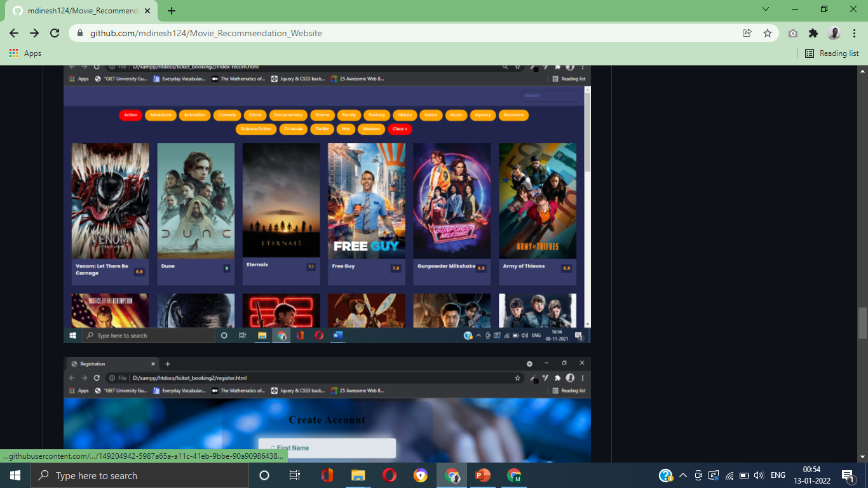The image size is (868, 488).
Task: Open Cortana from the taskbar
Action: point(264,475)
